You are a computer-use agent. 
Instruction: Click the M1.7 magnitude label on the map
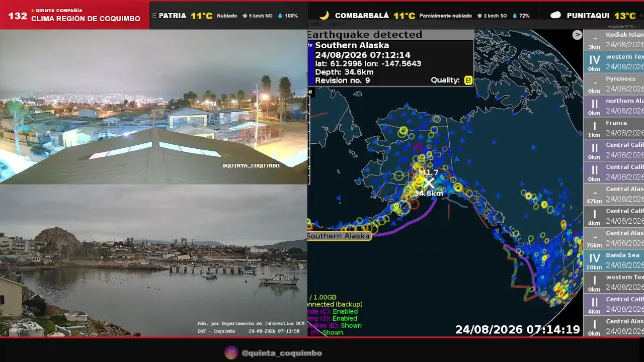click(x=429, y=172)
